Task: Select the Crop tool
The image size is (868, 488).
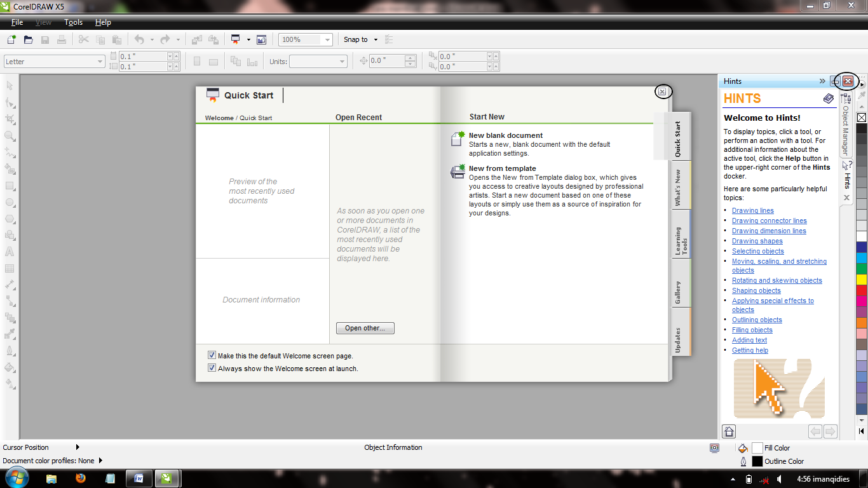Action: click(10, 119)
